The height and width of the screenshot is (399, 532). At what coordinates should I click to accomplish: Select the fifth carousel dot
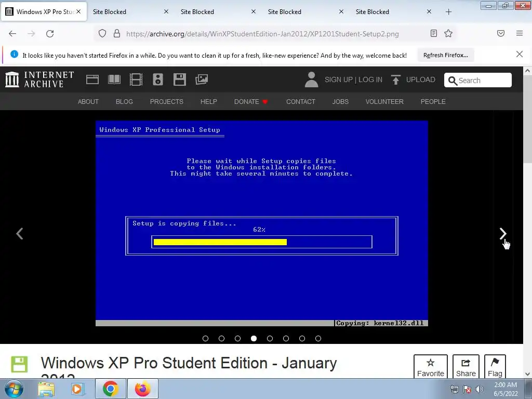click(270, 338)
